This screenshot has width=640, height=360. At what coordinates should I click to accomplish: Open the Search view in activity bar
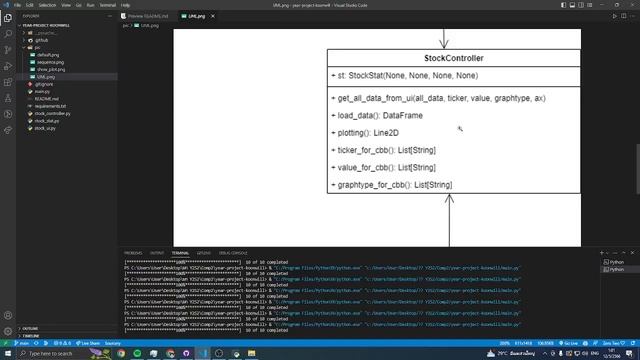[x=8, y=34]
